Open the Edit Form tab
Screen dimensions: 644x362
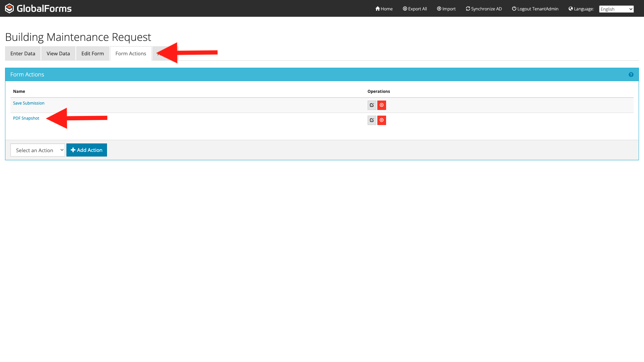point(93,54)
